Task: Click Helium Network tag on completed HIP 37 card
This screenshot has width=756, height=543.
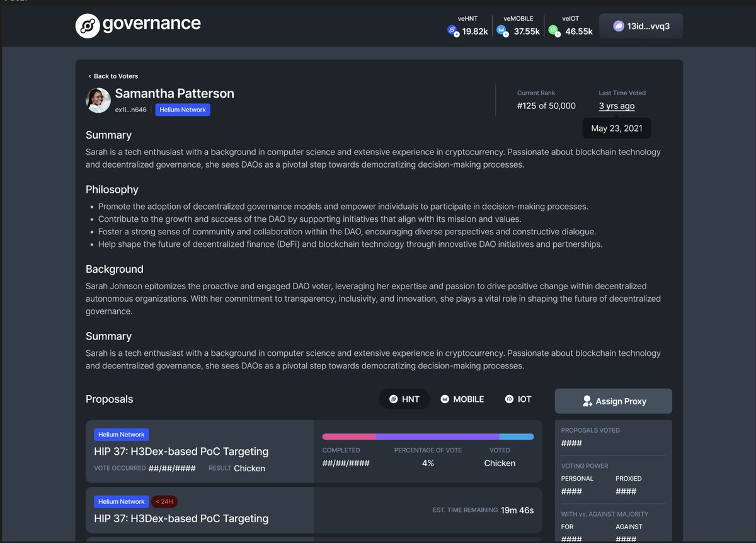Action: pyautogui.click(x=122, y=435)
